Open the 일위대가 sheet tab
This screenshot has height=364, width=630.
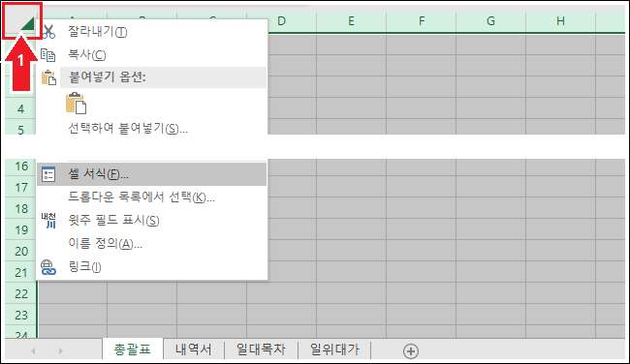[334, 349]
